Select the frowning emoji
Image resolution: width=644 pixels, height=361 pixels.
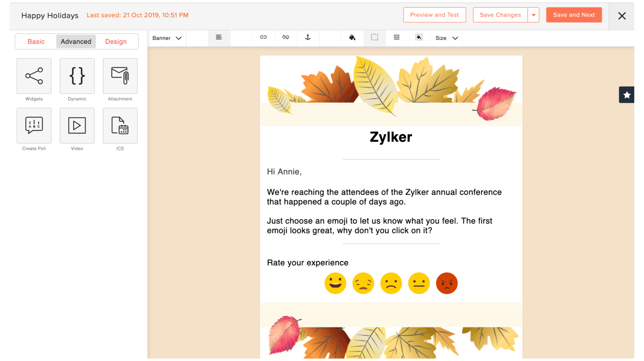(x=391, y=283)
